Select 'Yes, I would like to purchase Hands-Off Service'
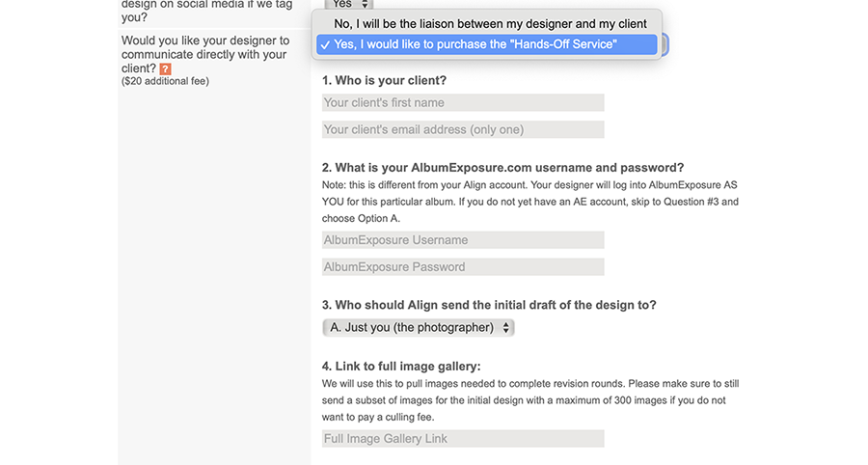Screen dimensions: 868x465 point(487,44)
